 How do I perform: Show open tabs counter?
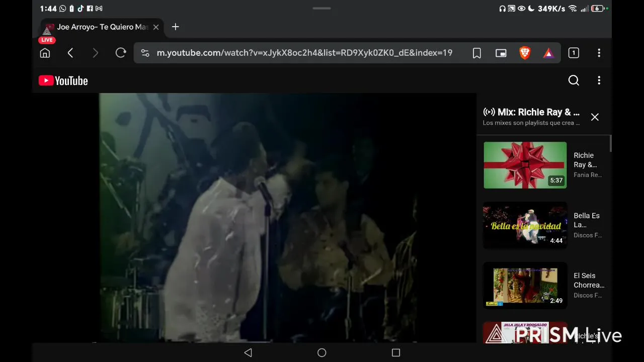[574, 53]
